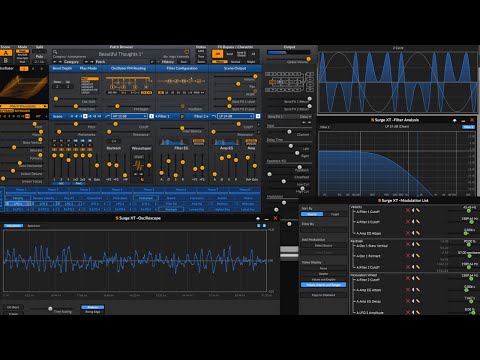Toggle the MPE status button
480x360 pixels.
tap(201, 51)
